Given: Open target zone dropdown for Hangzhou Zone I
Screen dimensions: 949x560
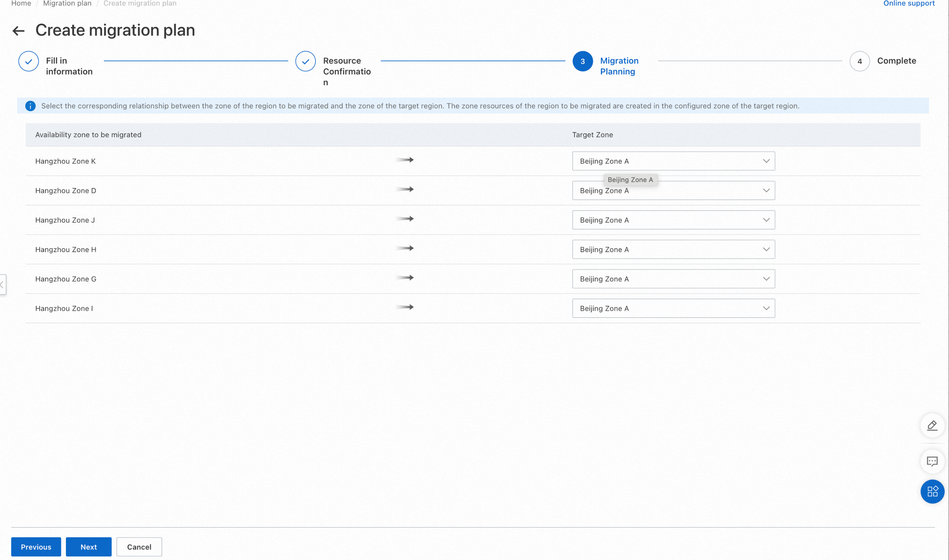Looking at the screenshot, I should pos(673,308).
